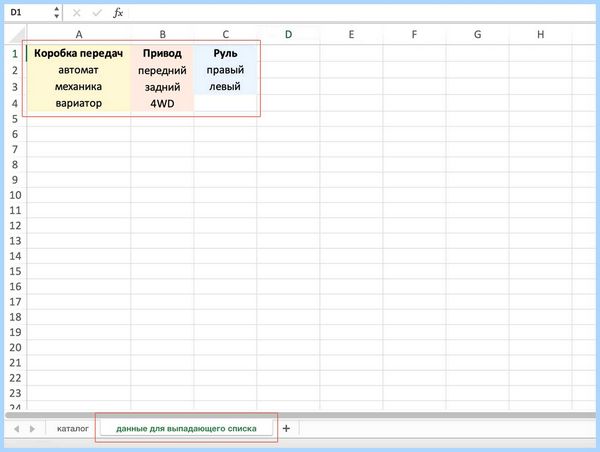
Task: Select row 20 header
Action: (15, 348)
